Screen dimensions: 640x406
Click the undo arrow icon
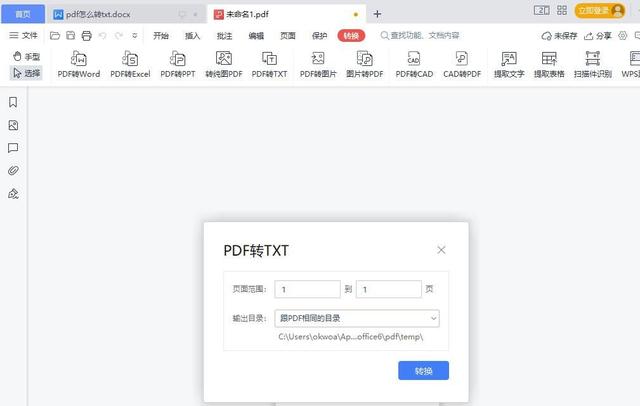pyautogui.click(x=103, y=36)
